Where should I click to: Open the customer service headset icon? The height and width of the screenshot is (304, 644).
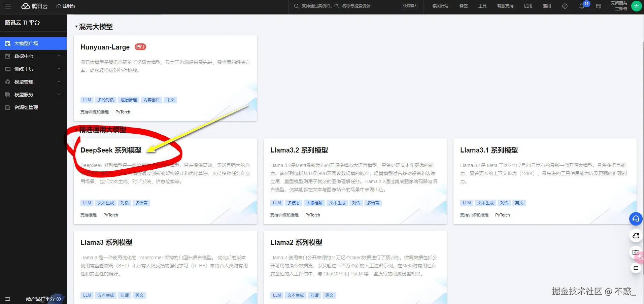(x=636, y=219)
